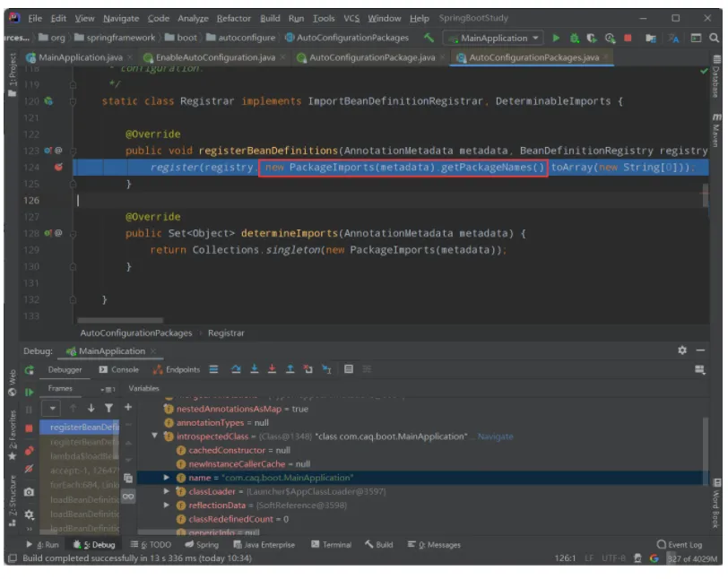Click Rerun MainApplication icon in Debug panel
The width and height of the screenshot is (728, 579).
29,369
